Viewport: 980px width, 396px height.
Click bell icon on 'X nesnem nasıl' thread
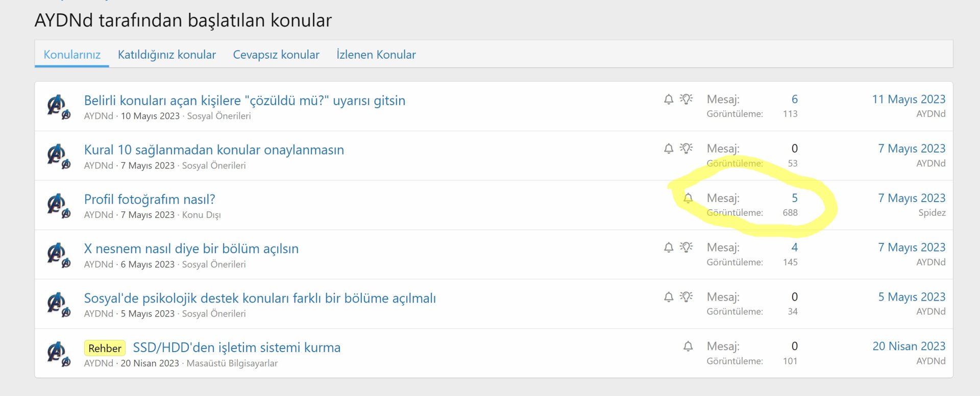coord(669,247)
